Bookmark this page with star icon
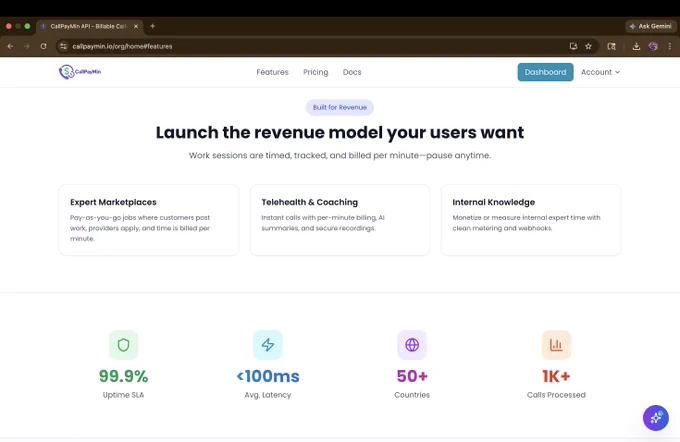The image size is (680, 442). coord(588,46)
